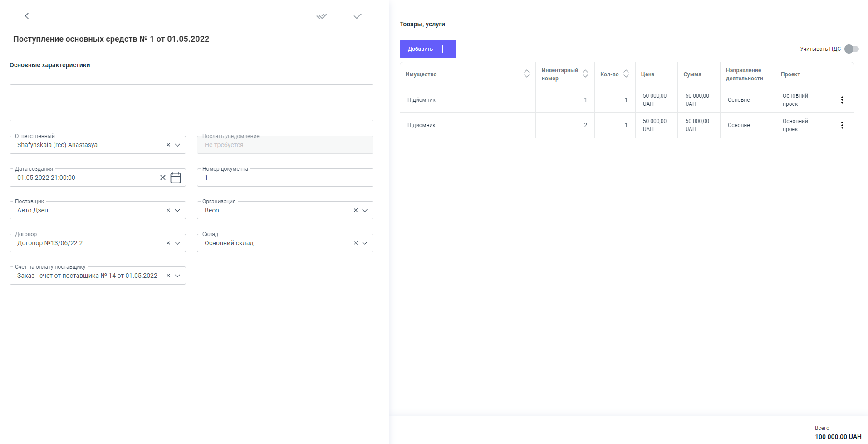
Task: Click the back arrow icon
Action: click(27, 16)
